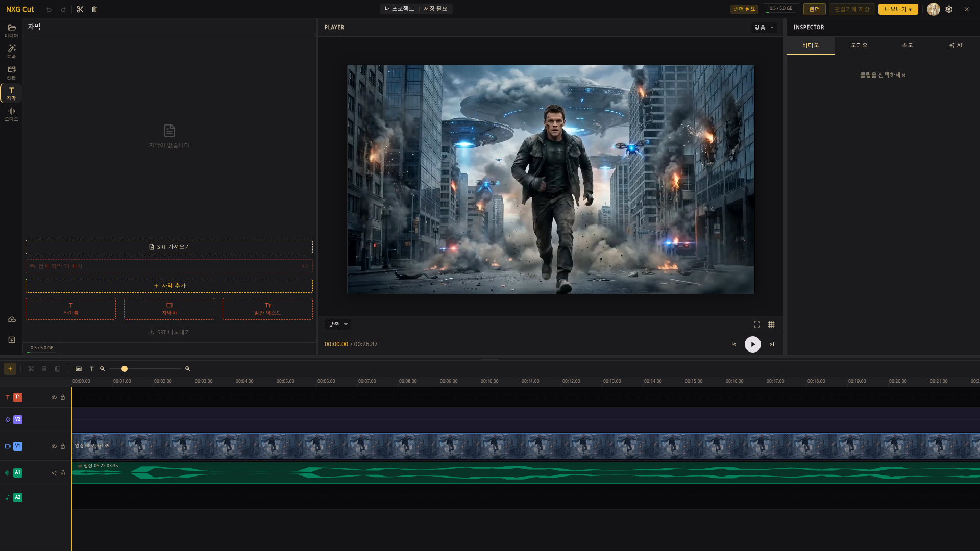
Task: Add a 타이틀 title element
Action: tap(71, 309)
